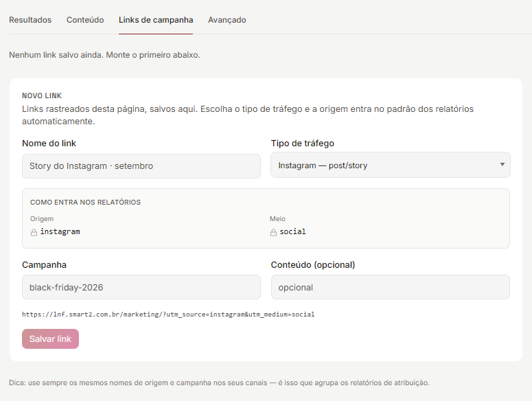Viewport: 532px width, 401px height.
Task: Click the 'Nenhum link salvo ainda' message
Action: pyautogui.click(x=104, y=55)
